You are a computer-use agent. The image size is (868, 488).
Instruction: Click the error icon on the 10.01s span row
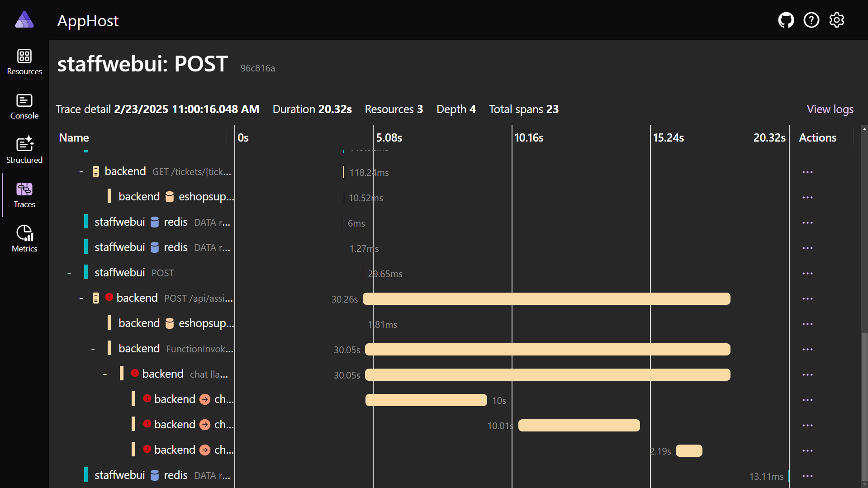pyautogui.click(x=147, y=424)
